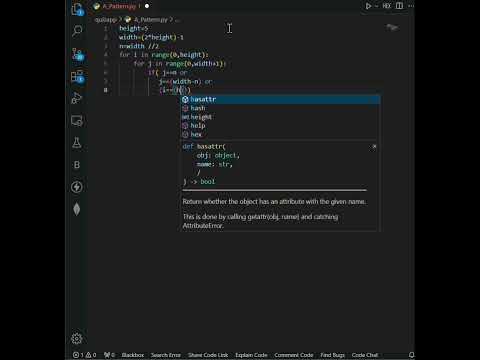The height and width of the screenshot is (360, 480).
Task: Click the A_Pattern.py breadcrumb segment
Action: (147, 20)
